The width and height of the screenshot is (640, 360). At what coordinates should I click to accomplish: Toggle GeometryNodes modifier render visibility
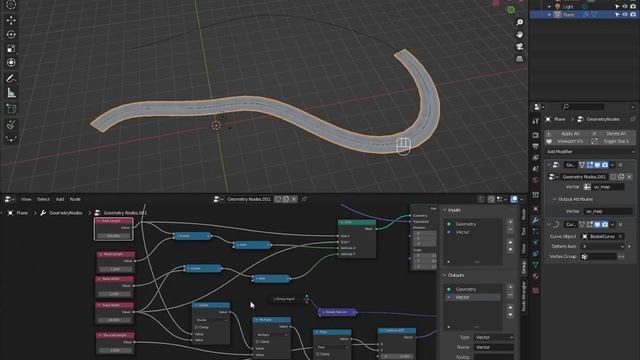pos(605,165)
